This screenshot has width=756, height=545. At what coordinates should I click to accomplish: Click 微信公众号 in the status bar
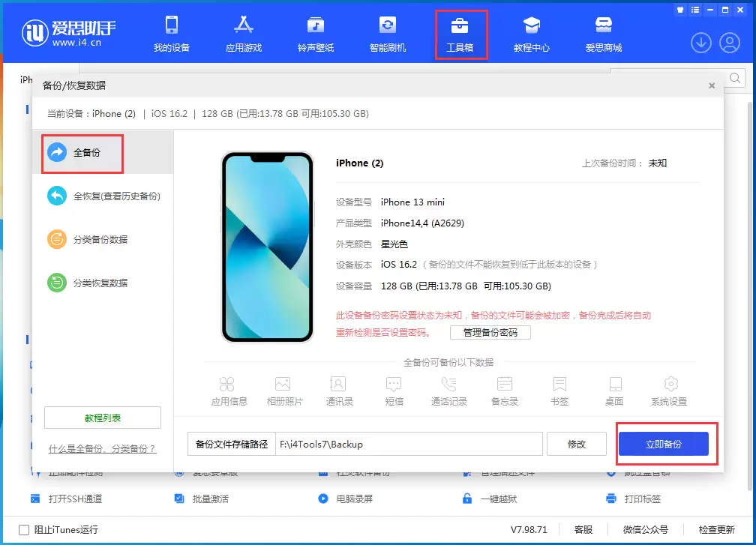point(646,529)
